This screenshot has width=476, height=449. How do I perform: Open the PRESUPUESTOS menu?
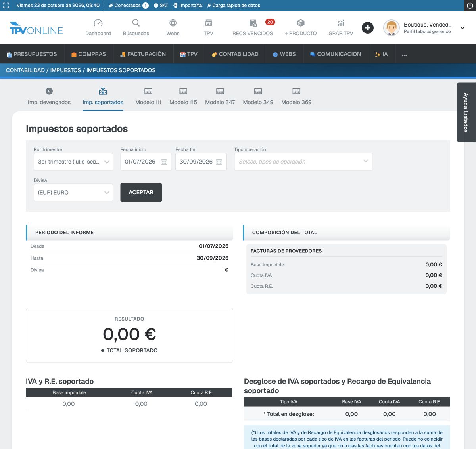pos(32,54)
